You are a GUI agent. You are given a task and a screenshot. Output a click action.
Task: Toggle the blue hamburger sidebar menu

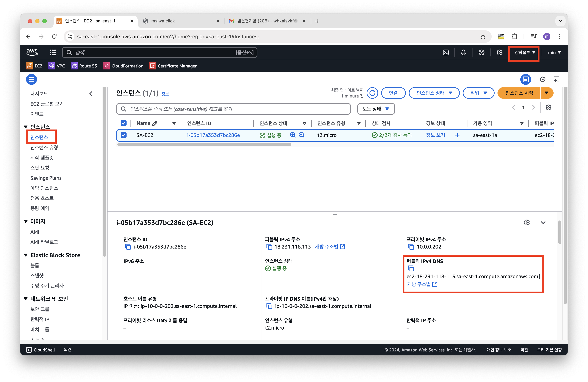31,79
